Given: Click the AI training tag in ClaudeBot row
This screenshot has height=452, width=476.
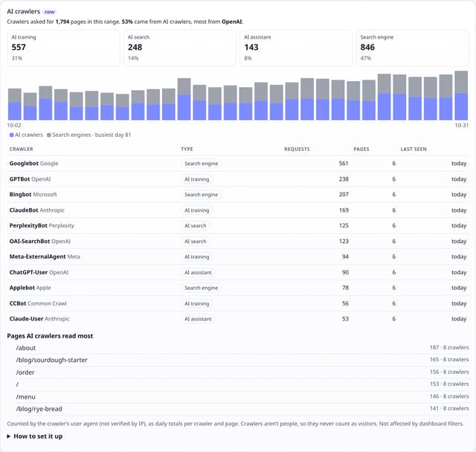Looking at the screenshot, I should (197, 210).
